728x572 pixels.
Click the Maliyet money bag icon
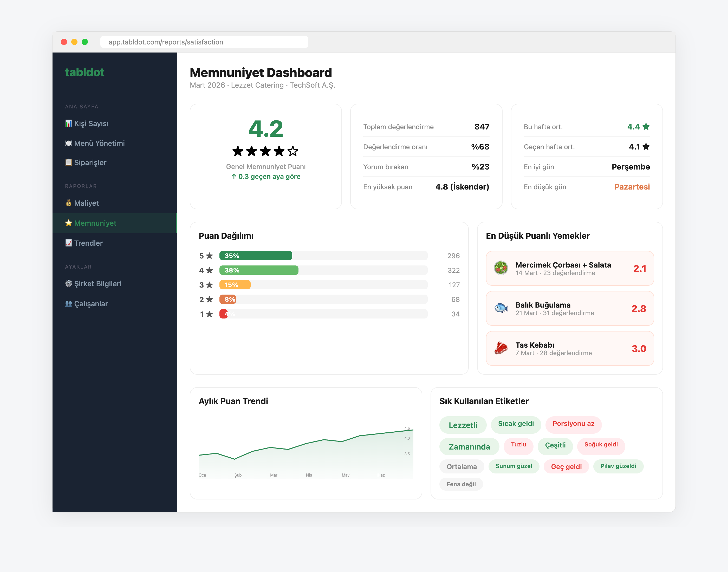point(69,203)
